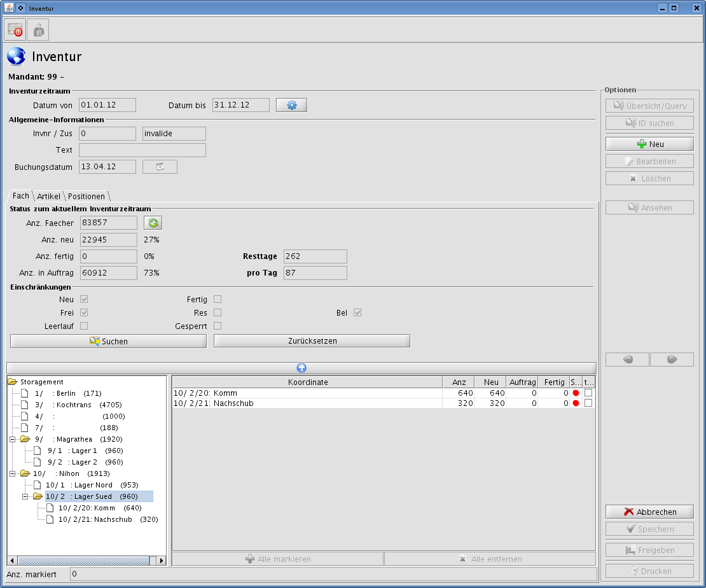Collapse the 9/ Magrathea tree node

(13, 439)
